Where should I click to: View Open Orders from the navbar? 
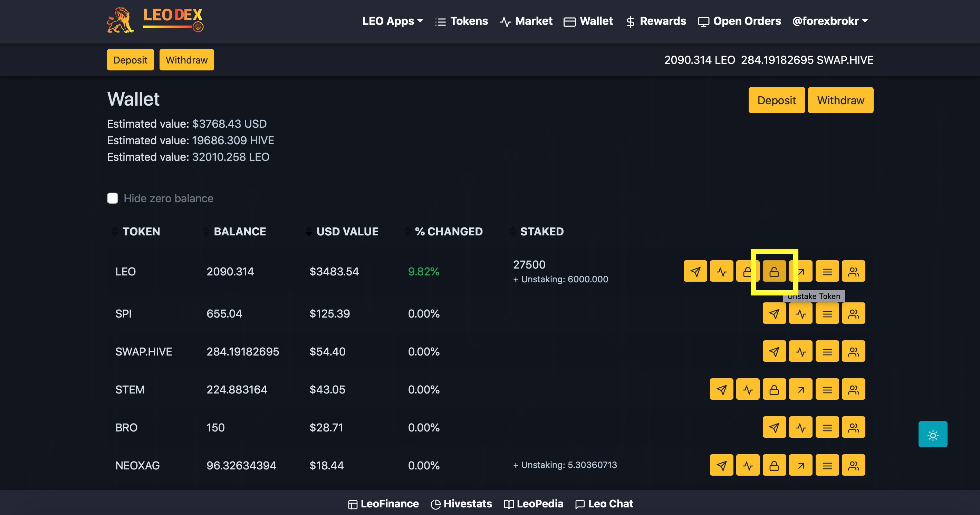coord(740,21)
